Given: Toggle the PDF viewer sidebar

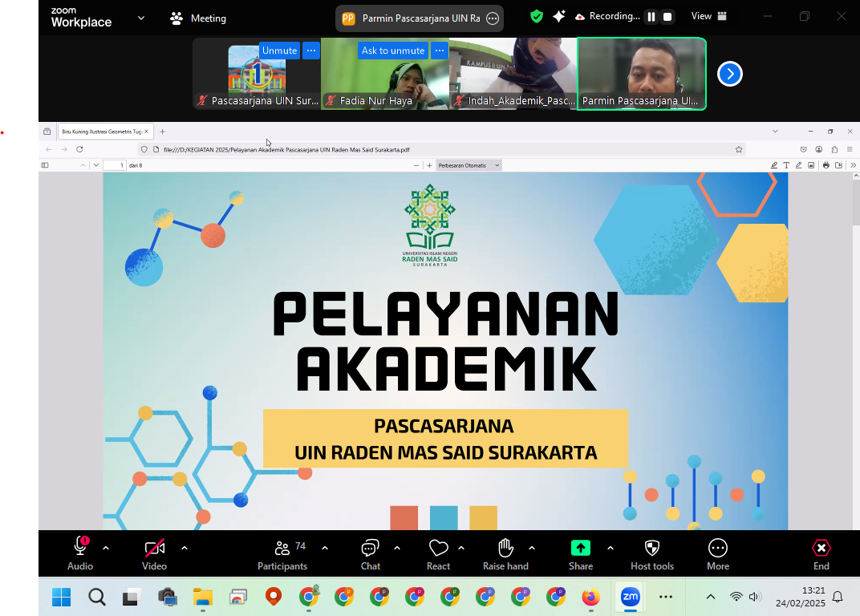Looking at the screenshot, I should point(45,165).
